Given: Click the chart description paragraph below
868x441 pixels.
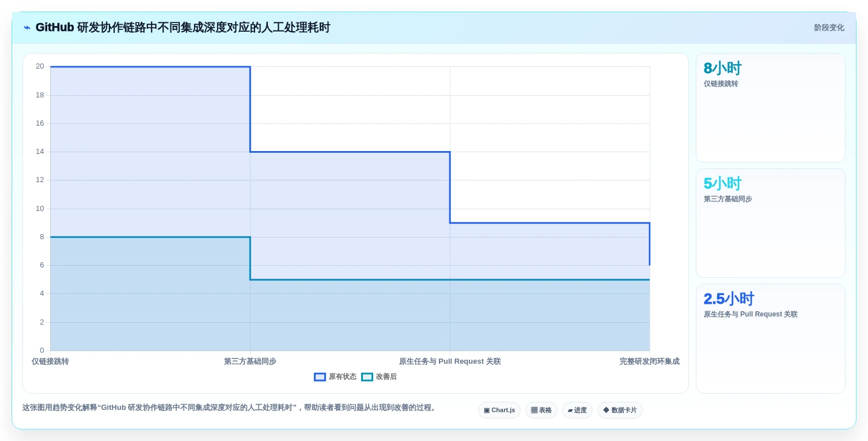Looking at the screenshot, I should (230, 408).
